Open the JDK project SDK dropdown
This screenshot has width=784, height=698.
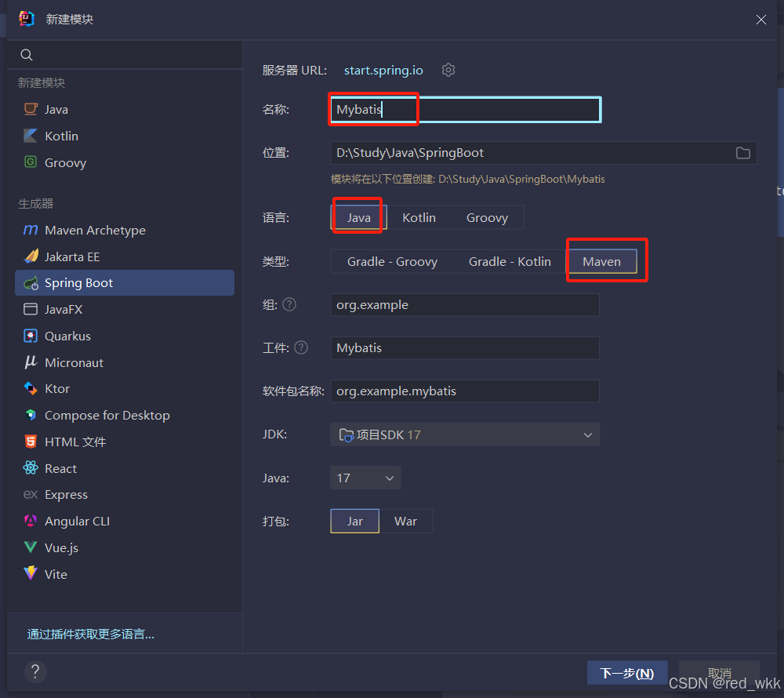465,434
